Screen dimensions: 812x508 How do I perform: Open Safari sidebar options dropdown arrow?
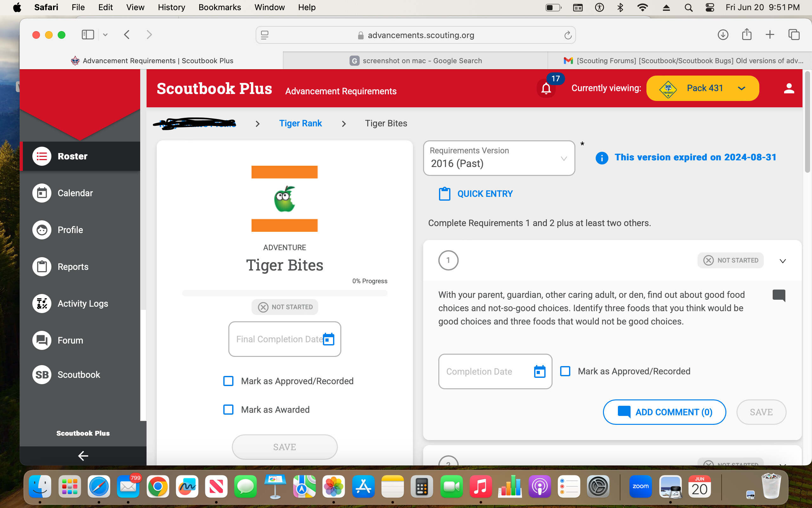105,35
